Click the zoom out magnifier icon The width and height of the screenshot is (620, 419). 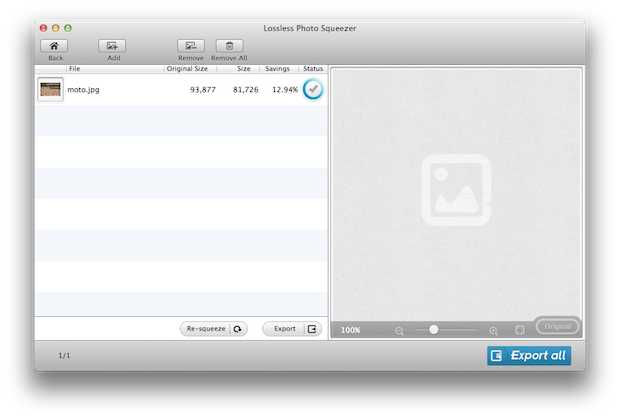click(399, 330)
